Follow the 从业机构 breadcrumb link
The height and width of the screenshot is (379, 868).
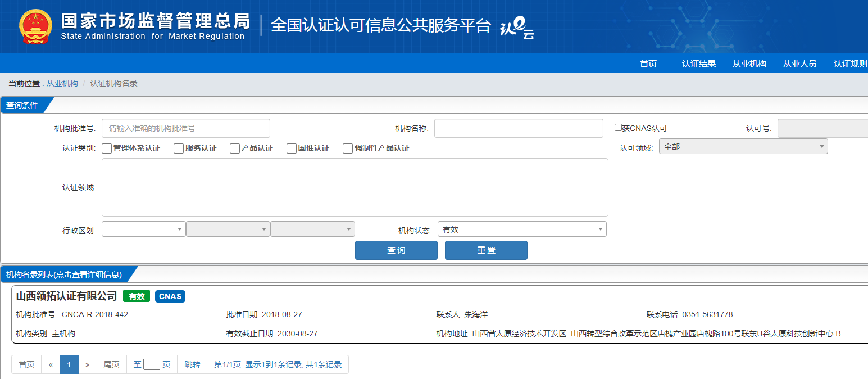(62, 83)
